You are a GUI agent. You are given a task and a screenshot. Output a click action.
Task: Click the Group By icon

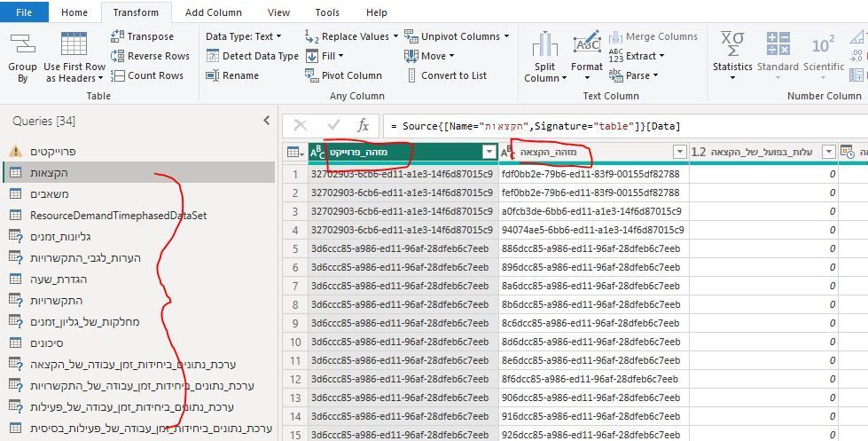[22, 44]
